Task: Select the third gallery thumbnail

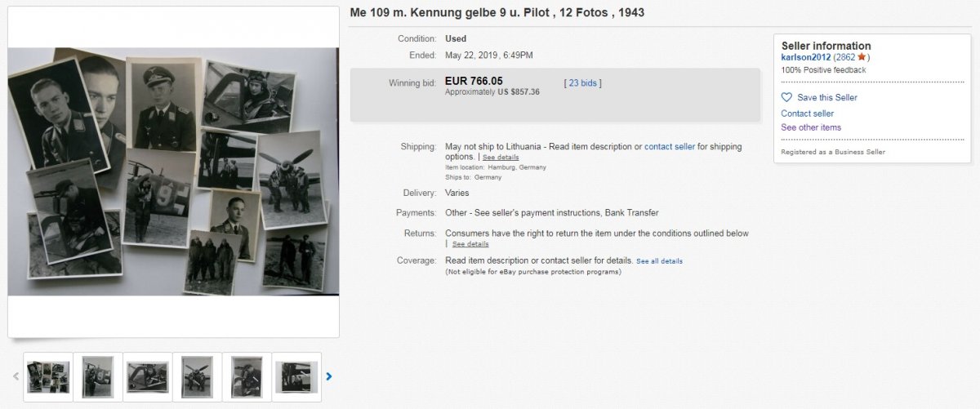Action: [x=148, y=376]
